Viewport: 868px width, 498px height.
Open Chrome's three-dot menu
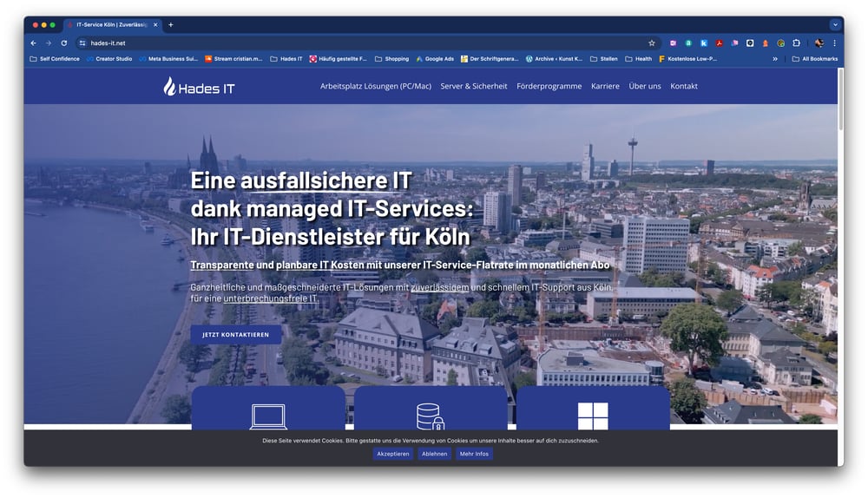834,43
